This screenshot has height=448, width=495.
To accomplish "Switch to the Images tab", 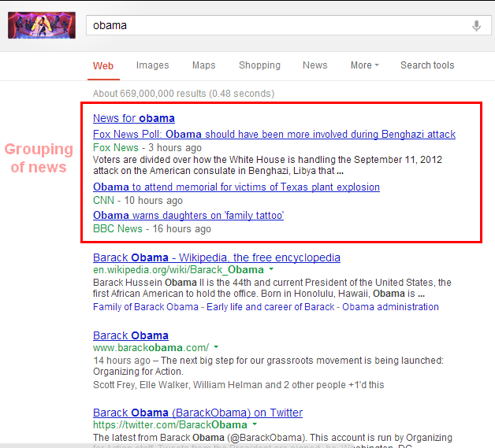I will 152,65.
